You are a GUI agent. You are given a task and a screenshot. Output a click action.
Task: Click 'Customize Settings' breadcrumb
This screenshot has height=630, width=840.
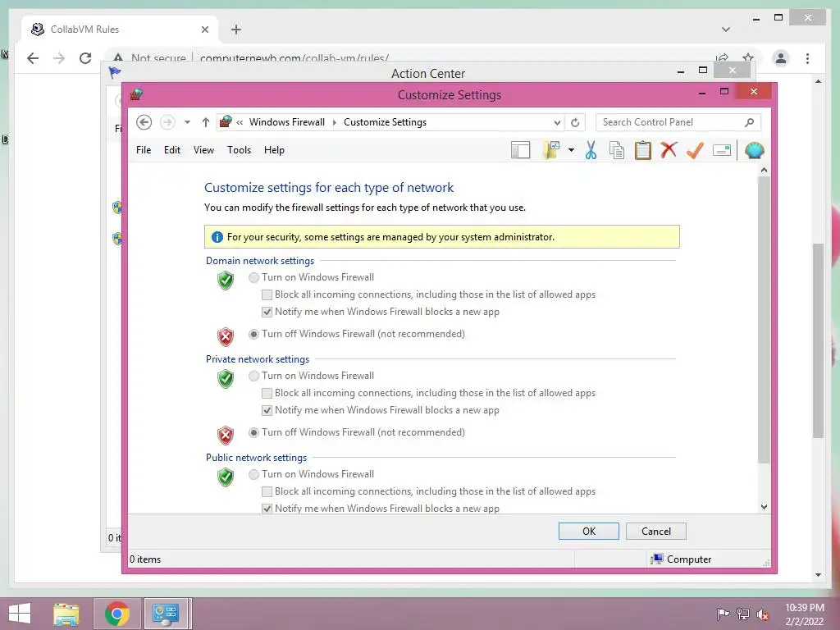pos(386,123)
